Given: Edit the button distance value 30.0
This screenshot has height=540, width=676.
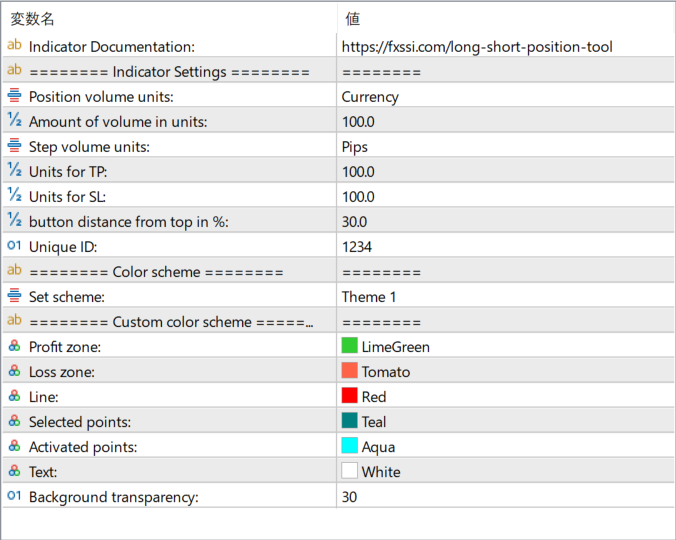Looking at the screenshot, I should [354, 222].
